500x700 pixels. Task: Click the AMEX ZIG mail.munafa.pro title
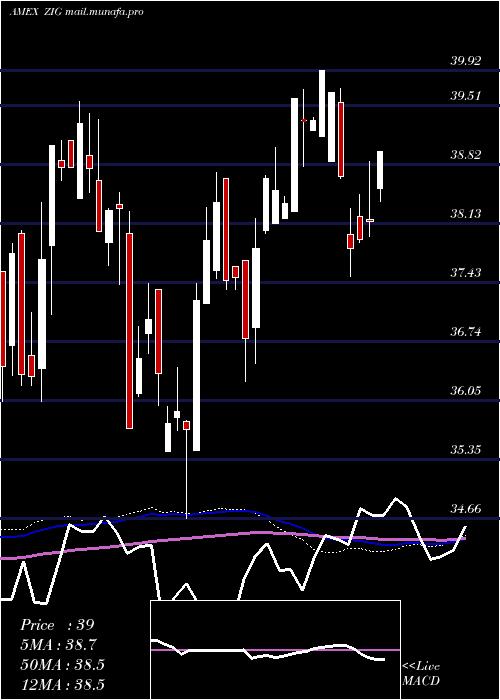pyautogui.click(x=76, y=12)
